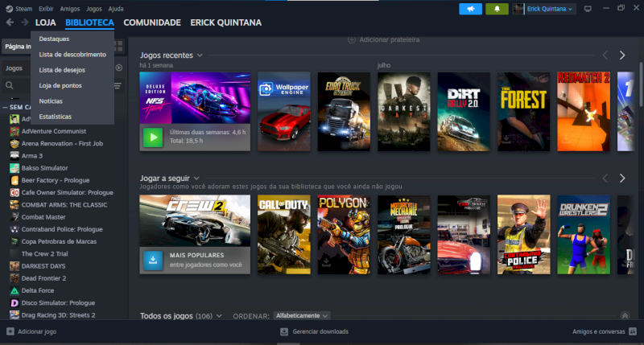Click Amigos e conversas link
Viewport: 644px width, 345px height.
pos(598,331)
